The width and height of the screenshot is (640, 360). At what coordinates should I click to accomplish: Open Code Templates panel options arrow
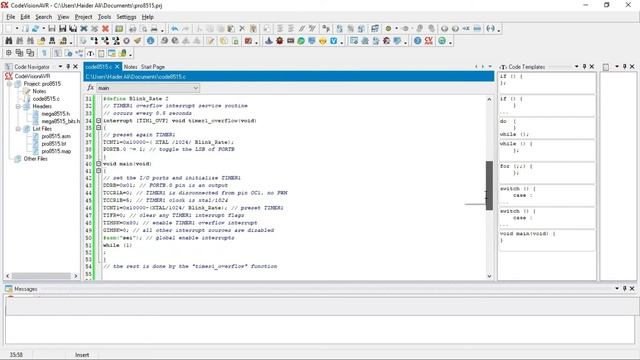click(576, 67)
